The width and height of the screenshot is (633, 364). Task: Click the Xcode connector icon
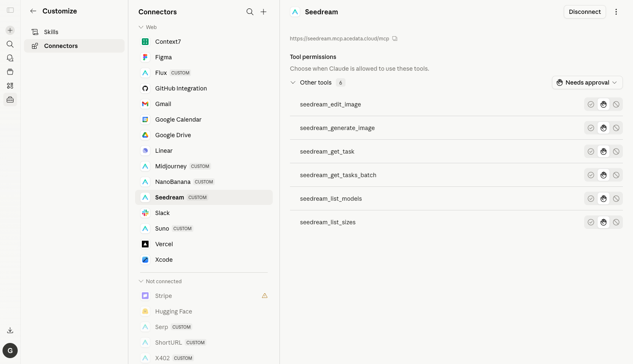(x=145, y=260)
